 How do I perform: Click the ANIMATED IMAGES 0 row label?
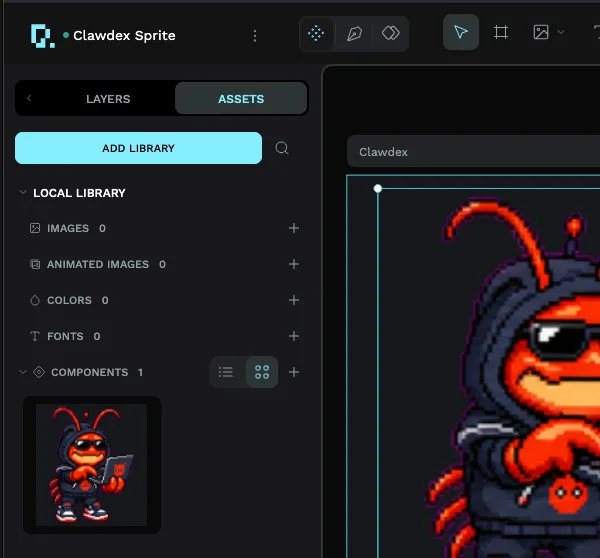106,264
